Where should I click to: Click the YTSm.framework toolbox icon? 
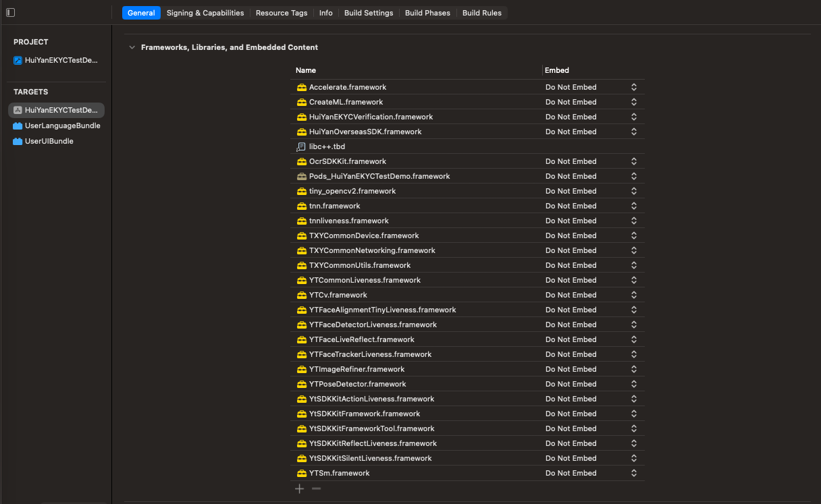(x=302, y=473)
